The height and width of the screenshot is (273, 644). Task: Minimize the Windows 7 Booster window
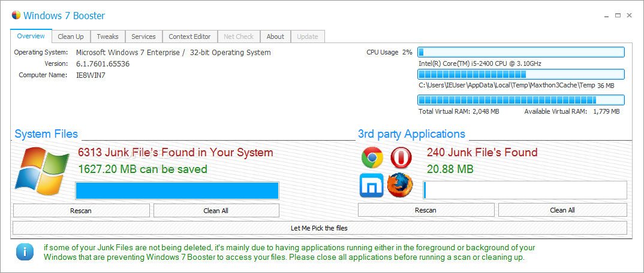point(607,16)
